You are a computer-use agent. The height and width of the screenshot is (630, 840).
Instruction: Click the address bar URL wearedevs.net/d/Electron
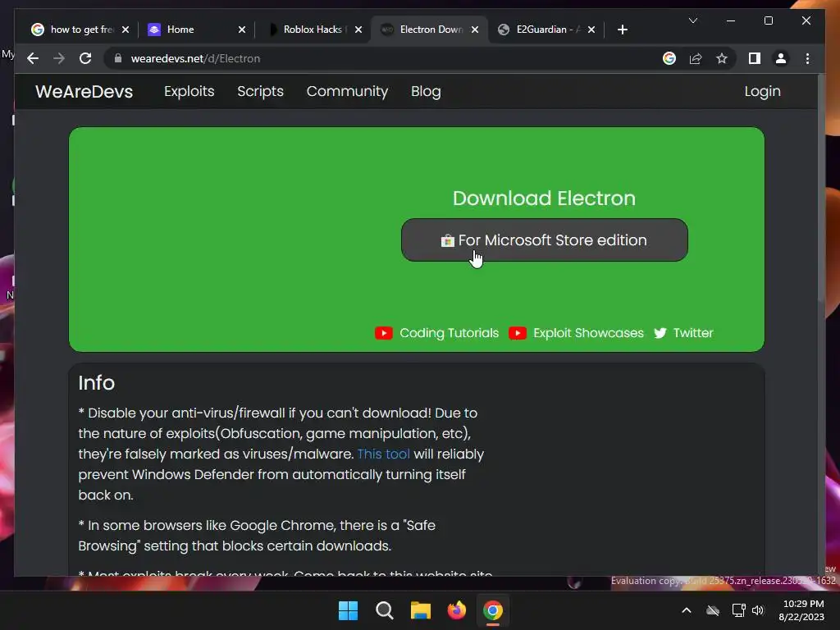click(x=195, y=58)
